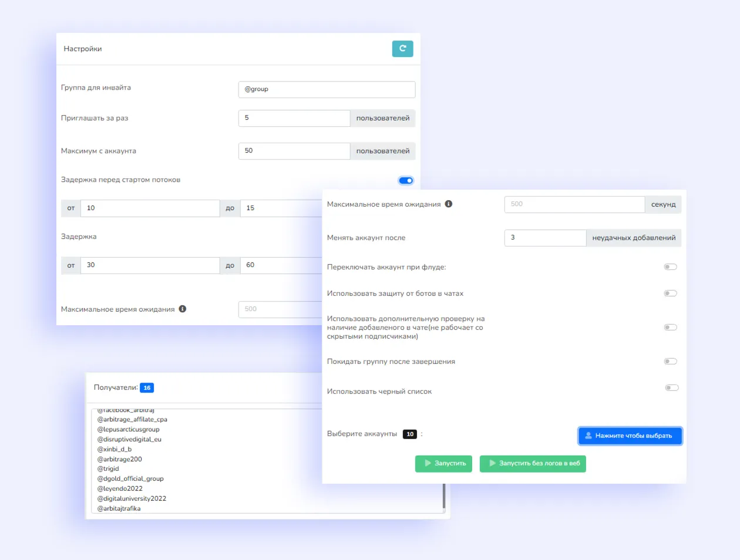This screenshot has width=740, height=560.
Task: Turn on Использовать черный список switch
Action: 671,388
